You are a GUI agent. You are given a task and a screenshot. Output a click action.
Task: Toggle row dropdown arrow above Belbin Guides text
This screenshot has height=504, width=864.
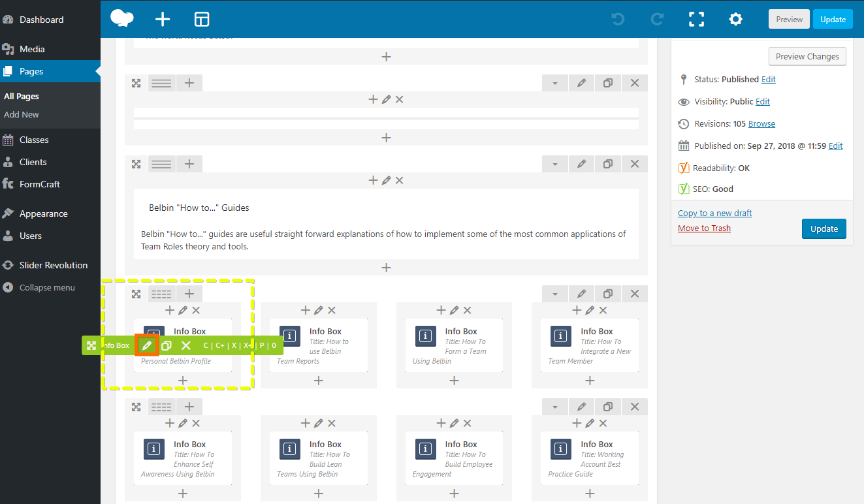(555, 164)
